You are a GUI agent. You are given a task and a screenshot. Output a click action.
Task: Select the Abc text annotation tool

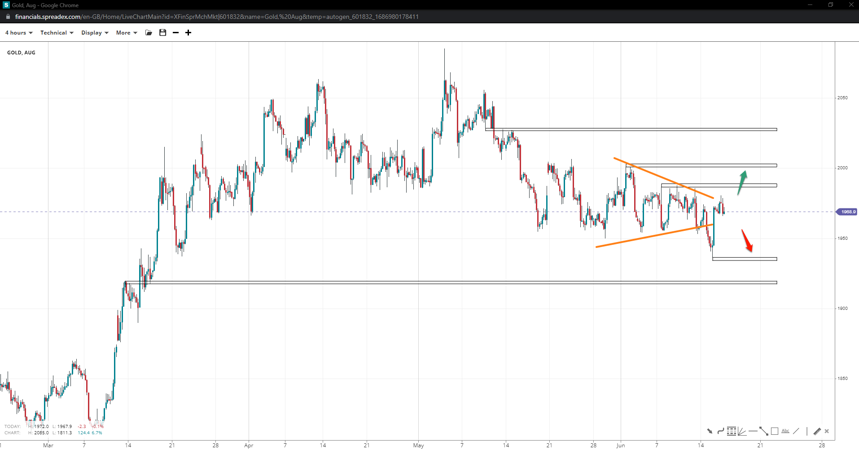[x=785, y=431]
